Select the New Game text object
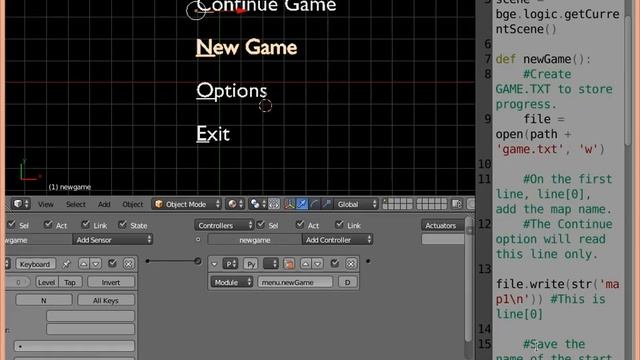Viewport: 640px width, 360px height. [x=247, y=47]
